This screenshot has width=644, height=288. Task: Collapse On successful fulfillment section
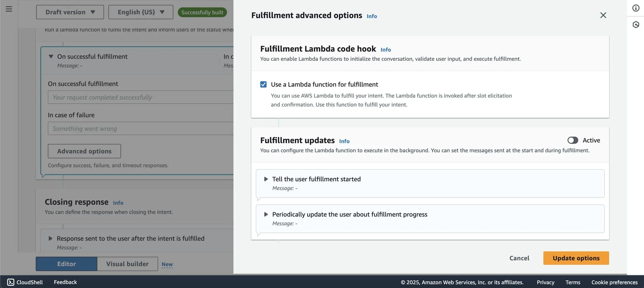click(x=51, y=57)
